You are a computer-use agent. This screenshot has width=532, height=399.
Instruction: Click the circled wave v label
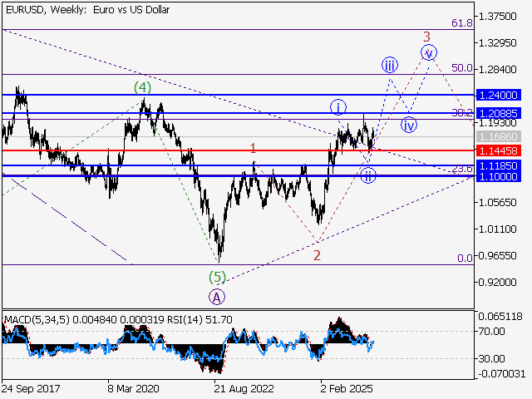pos(429,52)
